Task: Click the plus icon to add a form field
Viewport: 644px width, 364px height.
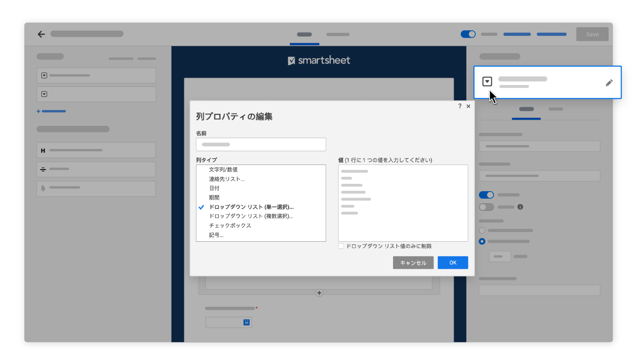Action: tap(319, 293)
